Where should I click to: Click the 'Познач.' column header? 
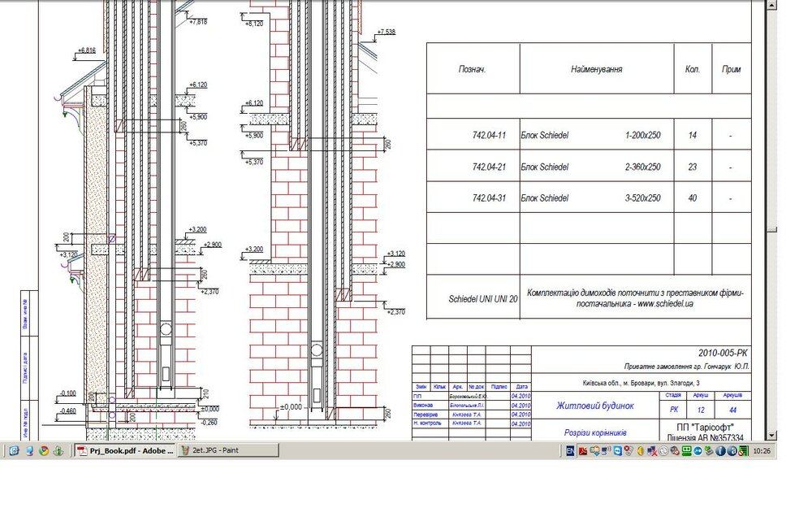click(x=473, y=69)
